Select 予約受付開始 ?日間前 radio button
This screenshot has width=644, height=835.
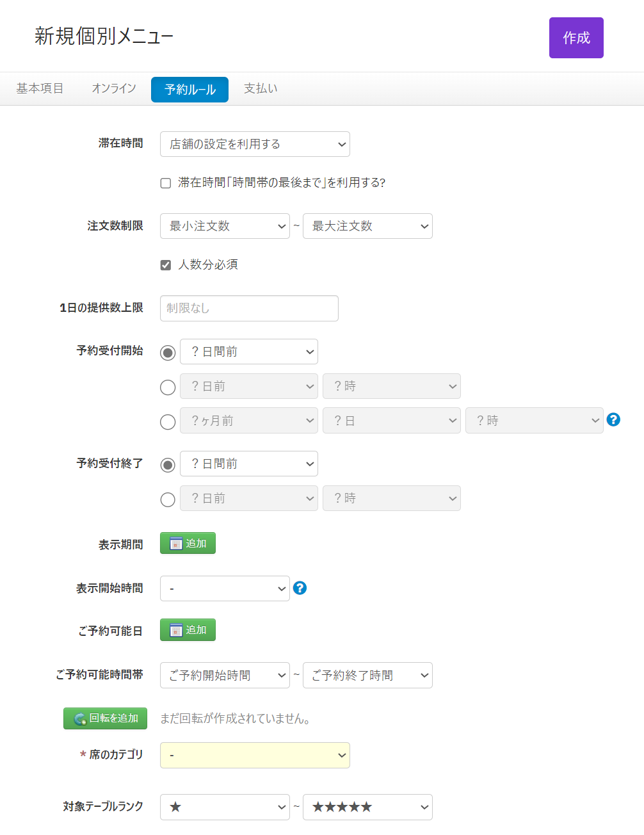tap(168, 353)
